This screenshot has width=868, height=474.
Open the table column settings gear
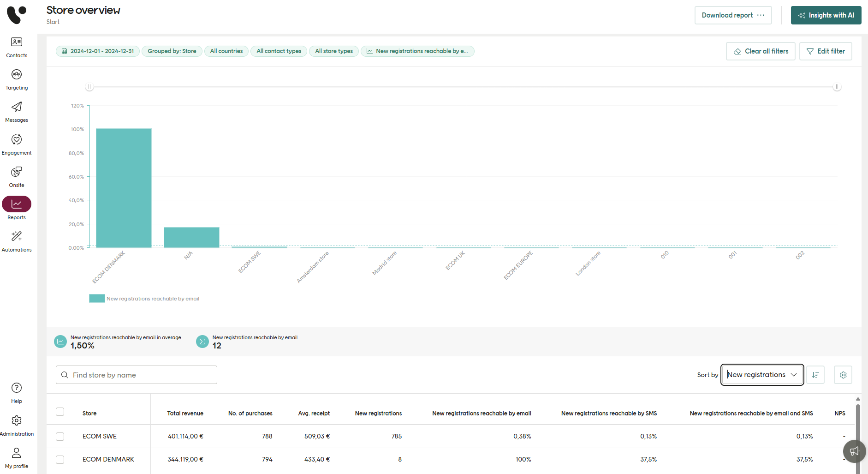pos(843,374)
